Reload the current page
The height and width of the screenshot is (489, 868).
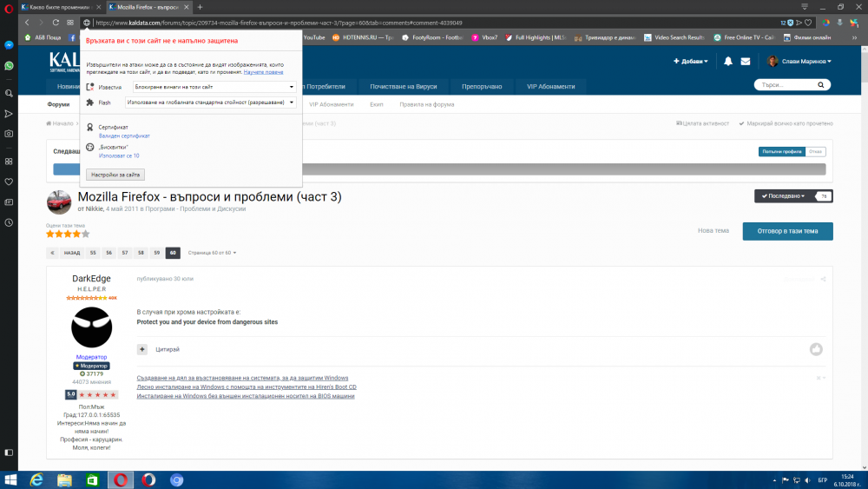56,23
